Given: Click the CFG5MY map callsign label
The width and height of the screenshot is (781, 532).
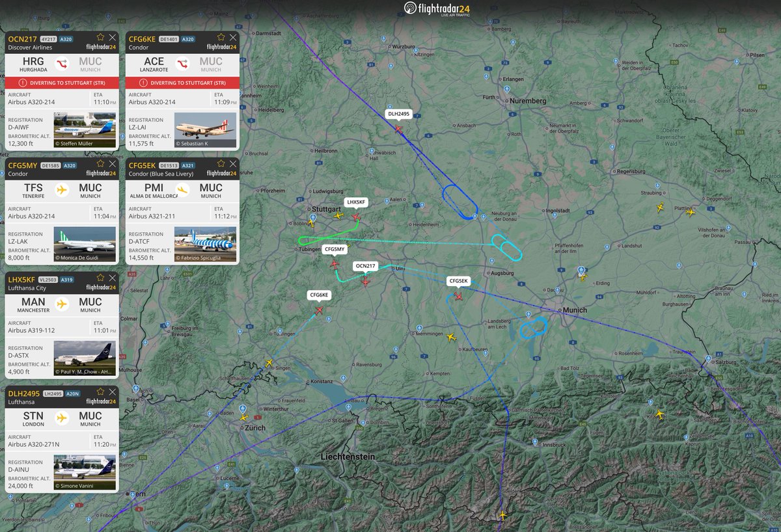Looking at the screenshot, I should pos(335,249).
